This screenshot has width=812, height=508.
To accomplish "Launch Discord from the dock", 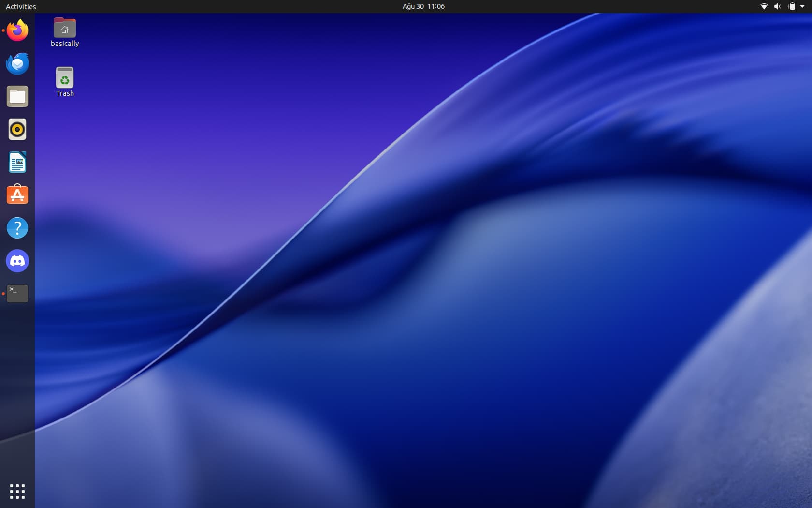I will pos(17,261).
